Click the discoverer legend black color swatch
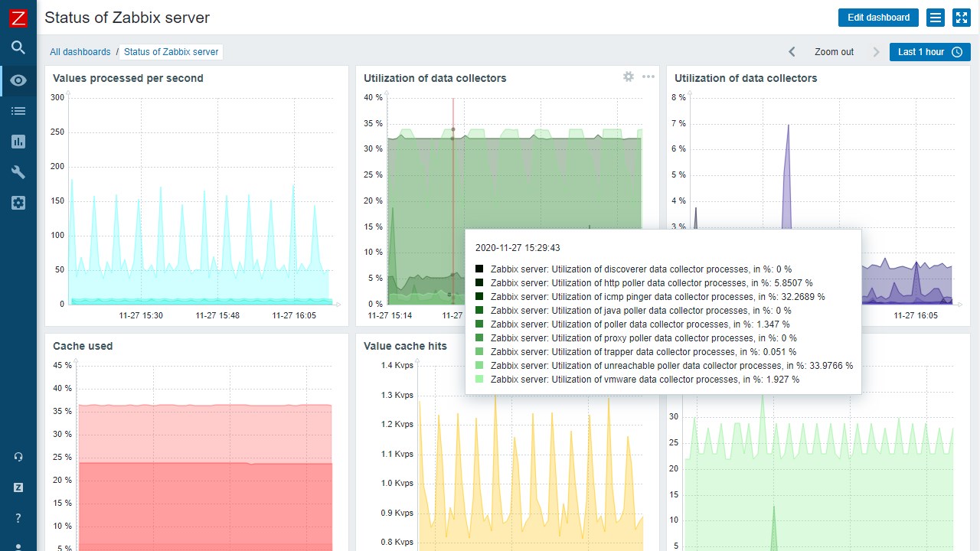980x551 pixels. (x=479, y=269)
